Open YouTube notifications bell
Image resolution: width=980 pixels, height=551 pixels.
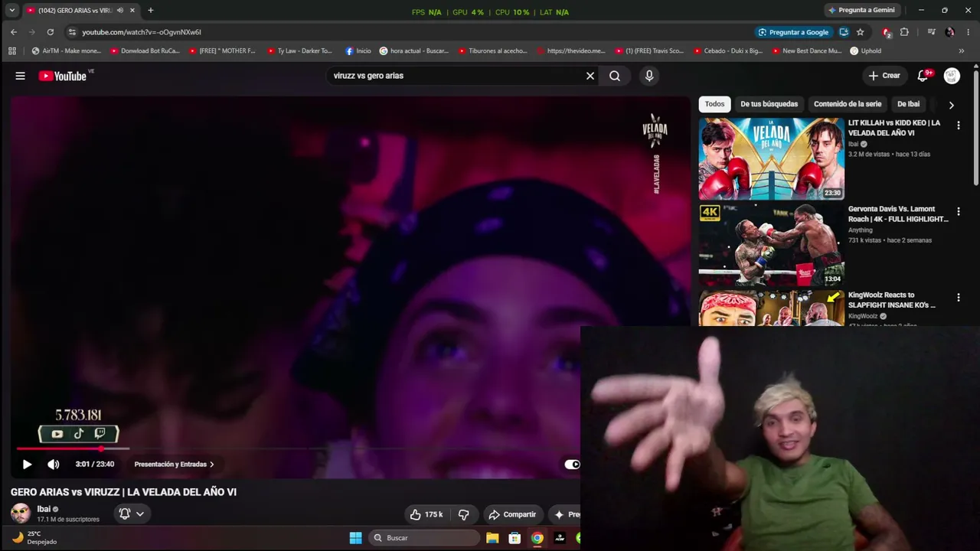(923, 76)
